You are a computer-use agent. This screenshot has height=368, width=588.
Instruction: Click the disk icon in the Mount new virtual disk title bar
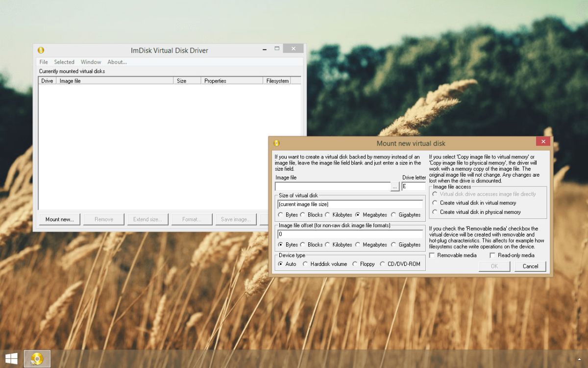pos(276,143)
